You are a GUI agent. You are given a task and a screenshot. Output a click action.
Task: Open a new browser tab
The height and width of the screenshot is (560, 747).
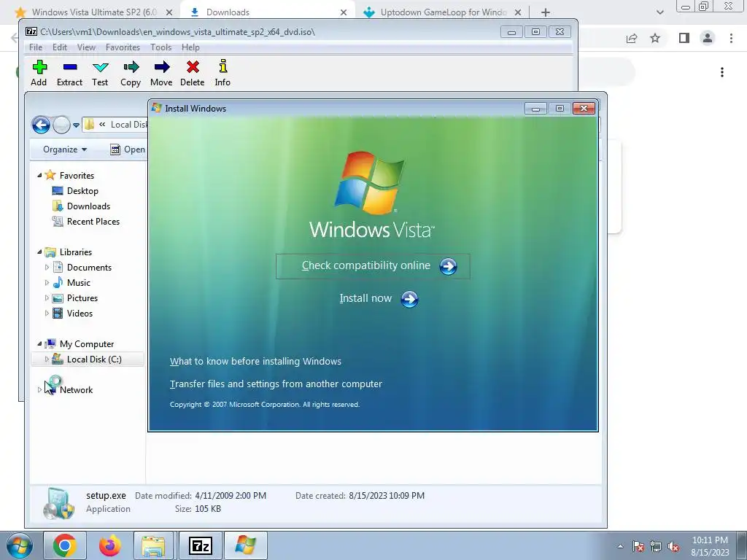pos(546,12)
